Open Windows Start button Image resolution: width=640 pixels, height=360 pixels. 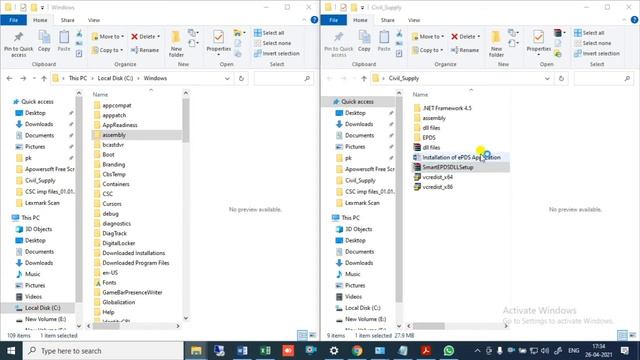point(11,351)
